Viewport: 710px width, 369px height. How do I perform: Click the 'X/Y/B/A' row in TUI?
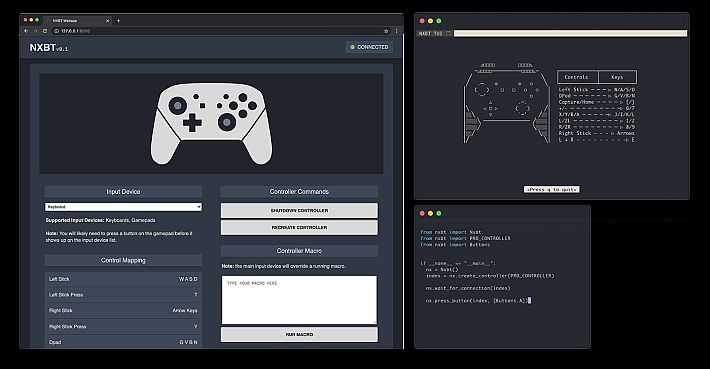(x=596, y=115)
